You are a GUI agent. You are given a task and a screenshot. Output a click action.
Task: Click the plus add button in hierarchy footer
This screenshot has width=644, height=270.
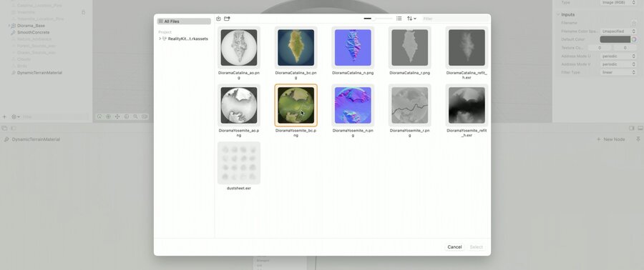pos(4,116)
